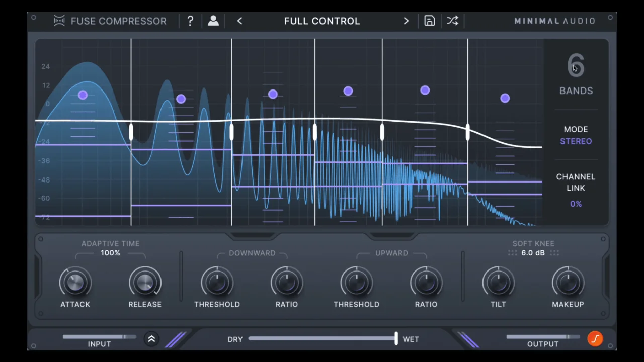Image resolution: width=644 pixels, height=362 pixels.
Task: Click the Release knob
Action: pos(145,282)
